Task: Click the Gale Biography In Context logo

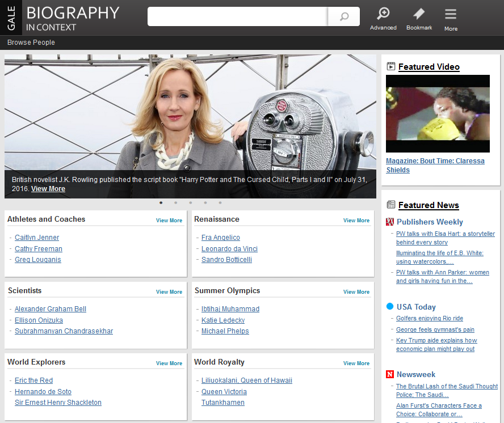Action: pos(64,18)
